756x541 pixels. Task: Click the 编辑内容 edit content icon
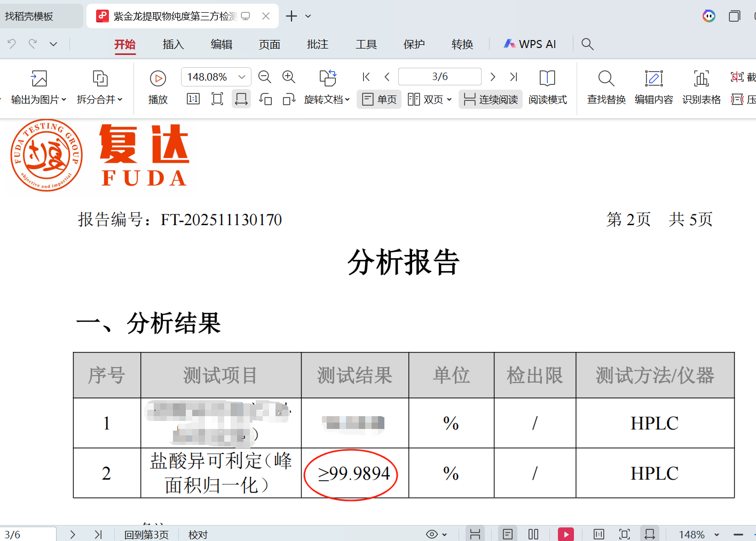653,87
